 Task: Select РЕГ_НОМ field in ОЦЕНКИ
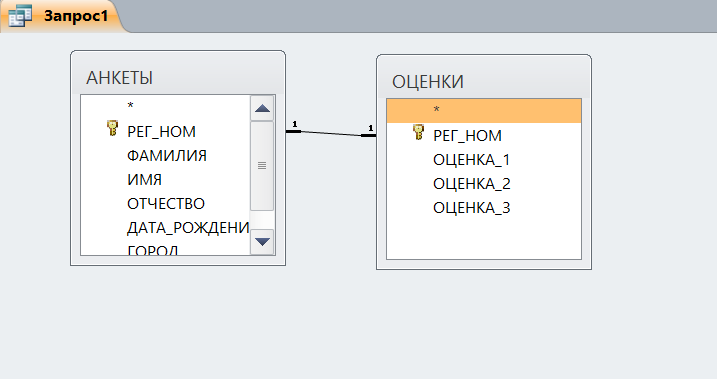point(484,135)
